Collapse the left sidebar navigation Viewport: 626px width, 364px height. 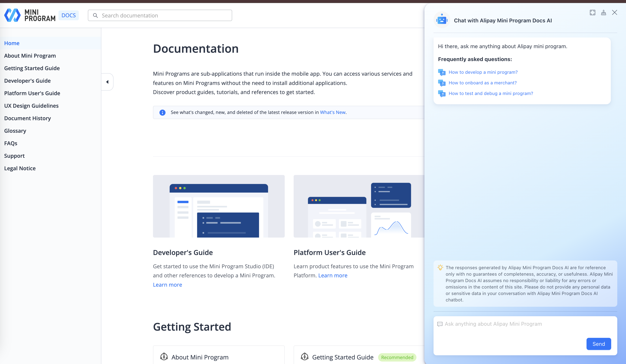(107, 82)
